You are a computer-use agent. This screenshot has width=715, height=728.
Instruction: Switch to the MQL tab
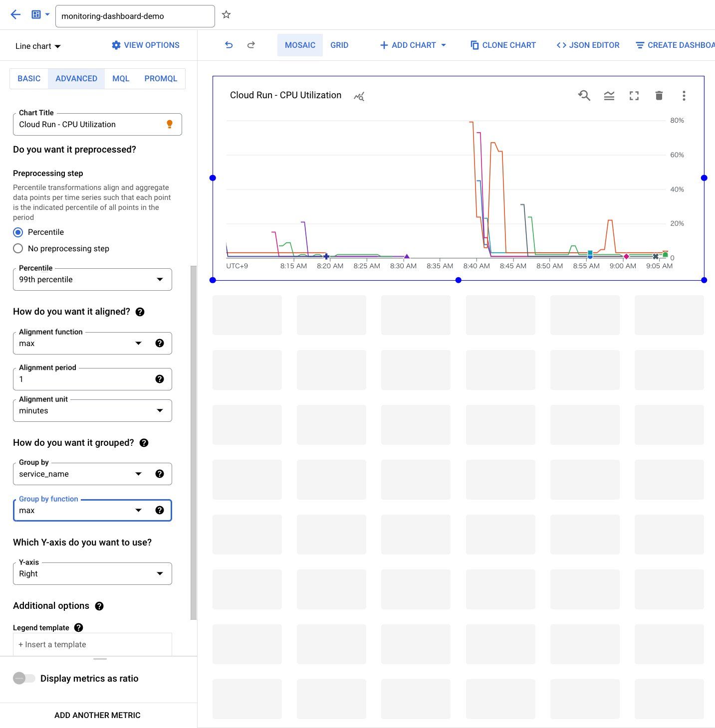(x=121, y=79)
